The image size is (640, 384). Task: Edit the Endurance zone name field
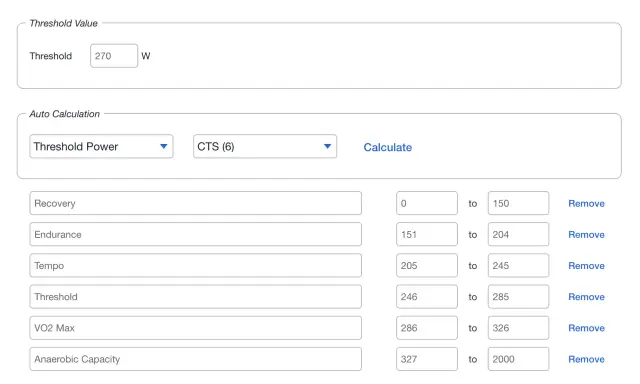pyautogui.click(x=196, y=234)
